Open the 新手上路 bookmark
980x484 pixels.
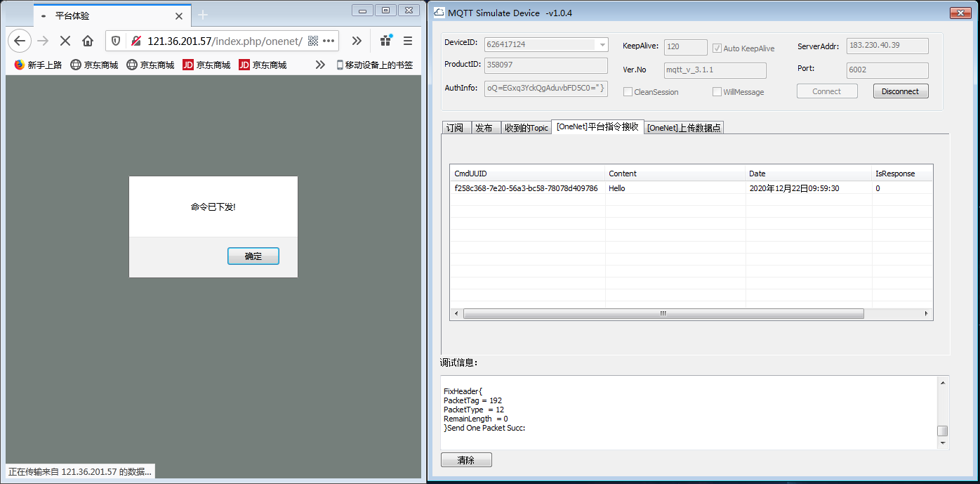(38, 65)
